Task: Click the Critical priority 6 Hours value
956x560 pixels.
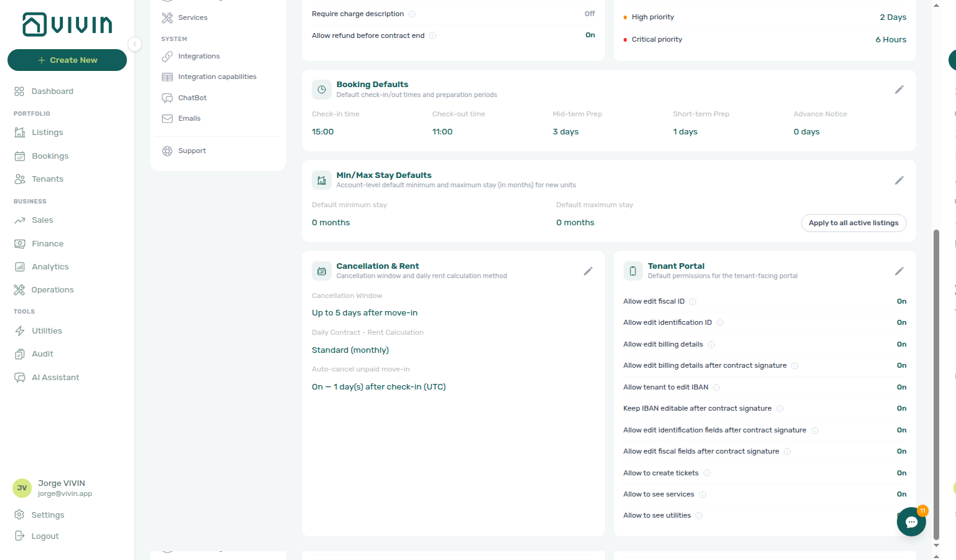Action: click(x=891, y=40)
